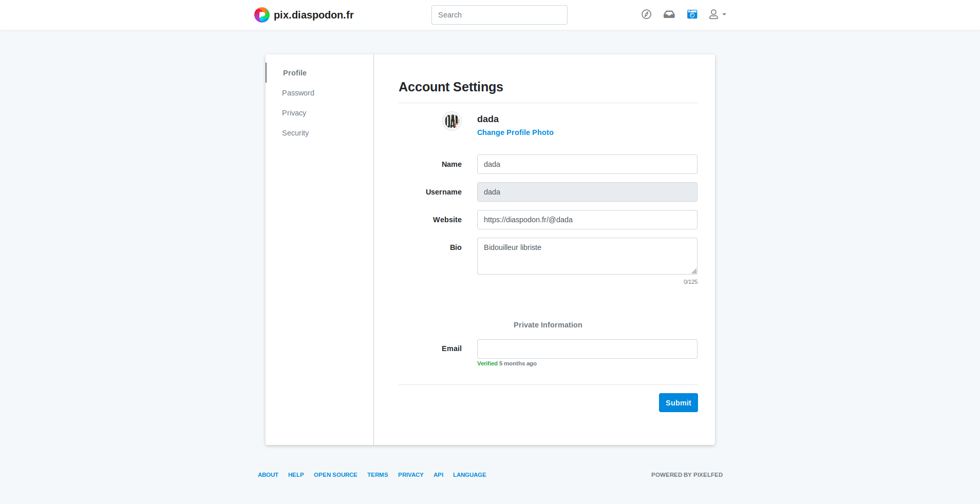This screenshot has height=504, width=980.
Task: Click the Search box in header
Action: pyautogui.click(x=499, y=15)
